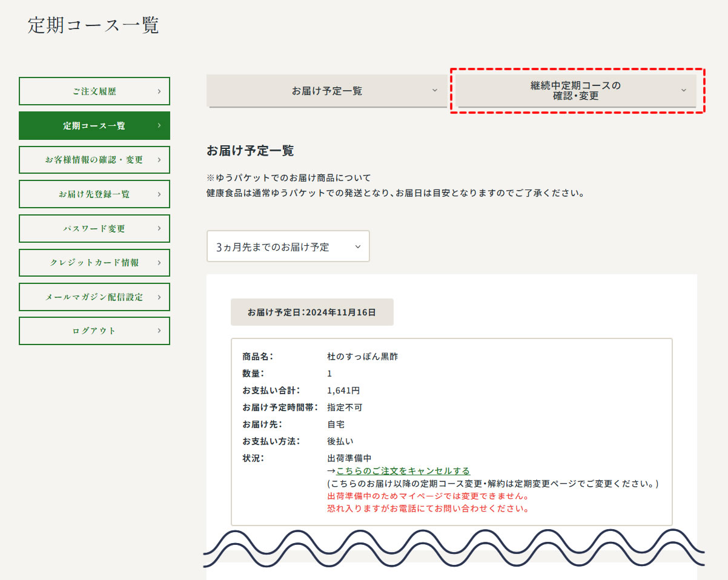Click the お届け先: field label
Screen dimensions: 728x580
pos(262,424)
